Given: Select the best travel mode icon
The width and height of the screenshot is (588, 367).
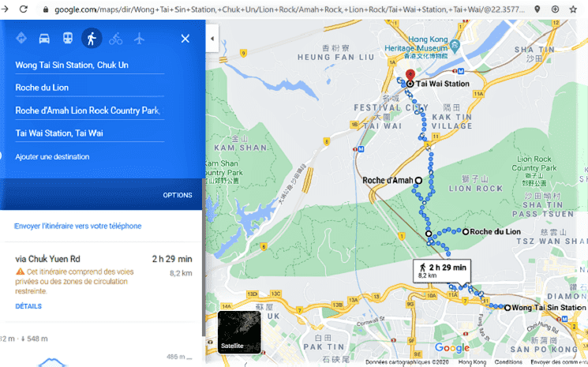Looking at the screenshot, I should tap(21, 38).
